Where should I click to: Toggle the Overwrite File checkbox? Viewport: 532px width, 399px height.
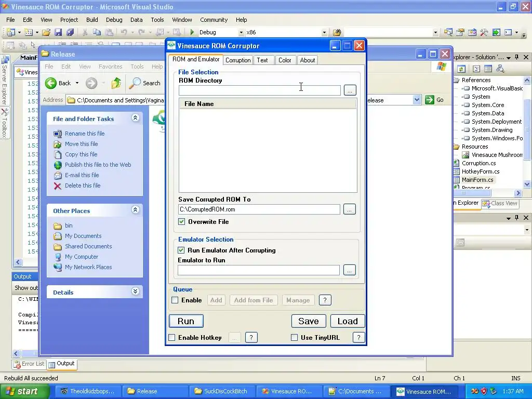point(181,221)
